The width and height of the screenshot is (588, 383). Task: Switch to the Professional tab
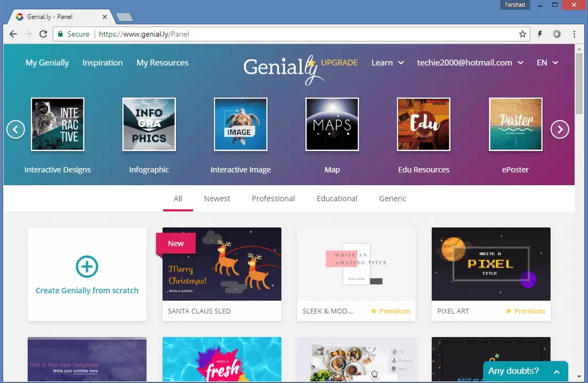(x=273, y=199)
